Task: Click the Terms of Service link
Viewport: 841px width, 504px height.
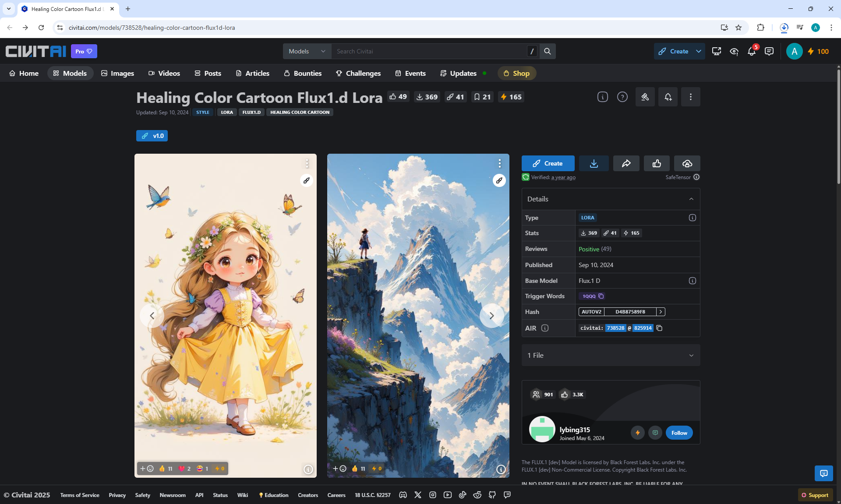Action: click(x=80, y=495)
